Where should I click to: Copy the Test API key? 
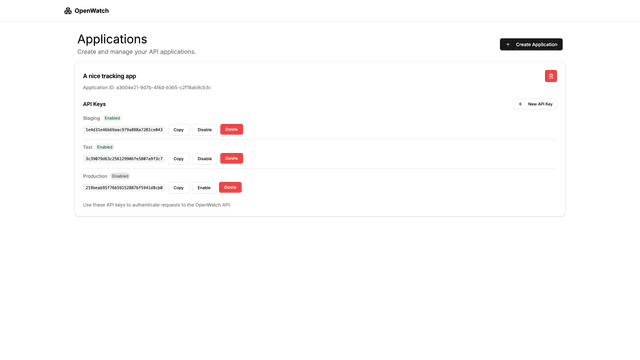tap(178, 159)
